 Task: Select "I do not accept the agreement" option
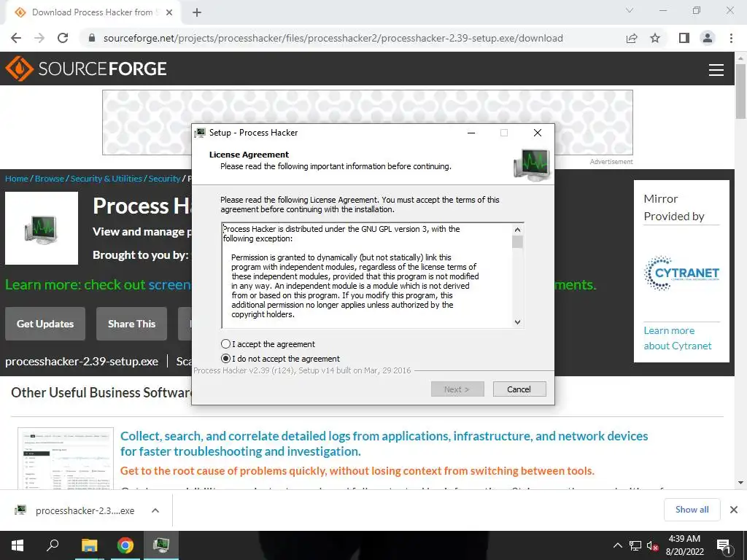click(226, 359)
